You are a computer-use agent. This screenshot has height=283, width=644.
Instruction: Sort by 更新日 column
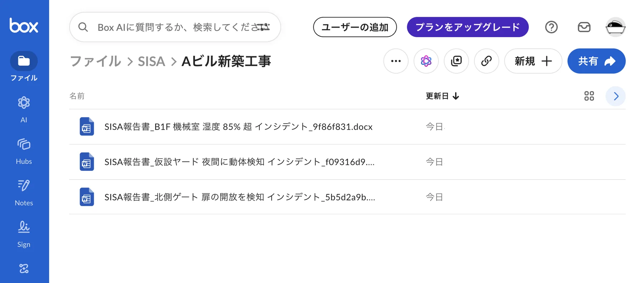click(x=442, y=96)
